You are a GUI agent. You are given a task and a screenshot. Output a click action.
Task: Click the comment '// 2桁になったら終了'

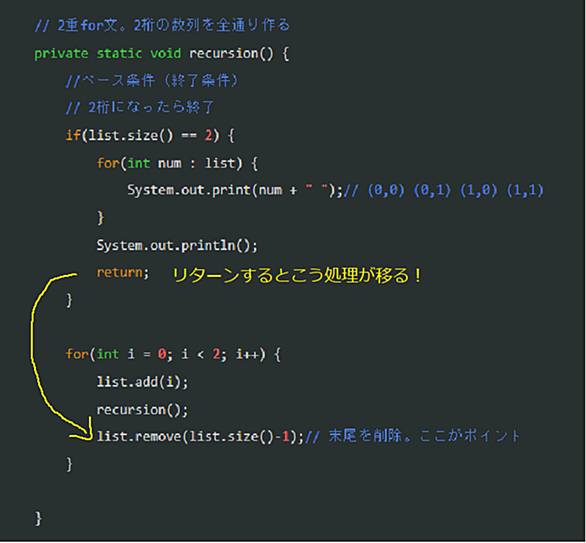pos(140,108)
